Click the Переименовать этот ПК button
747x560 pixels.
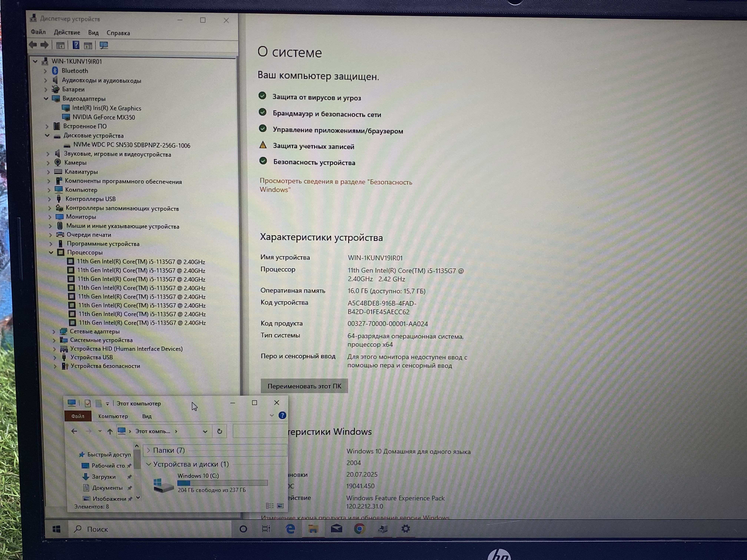click(304, 386)
